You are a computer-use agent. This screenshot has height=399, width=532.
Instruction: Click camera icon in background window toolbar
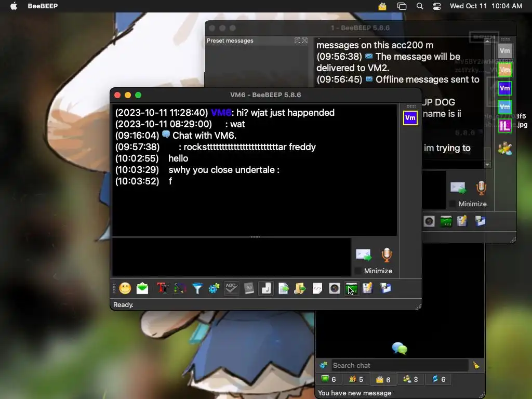pyautogui.click(x=429, y=221)
